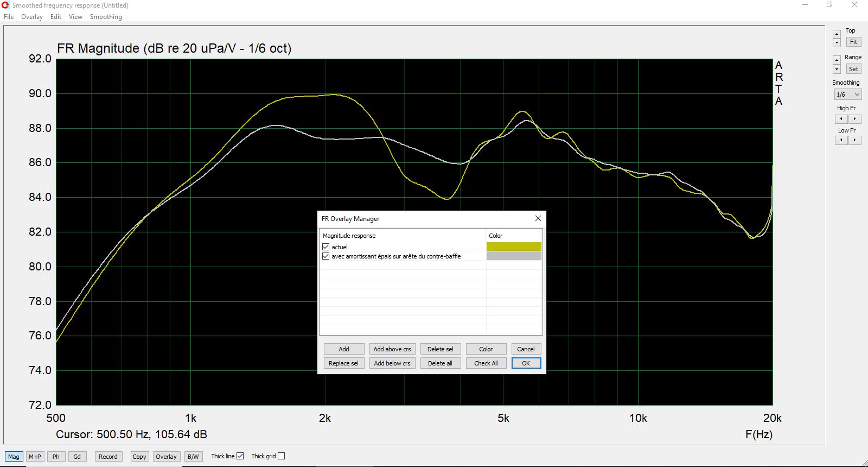Shift Low Fr limit right

tap(854, 140)
